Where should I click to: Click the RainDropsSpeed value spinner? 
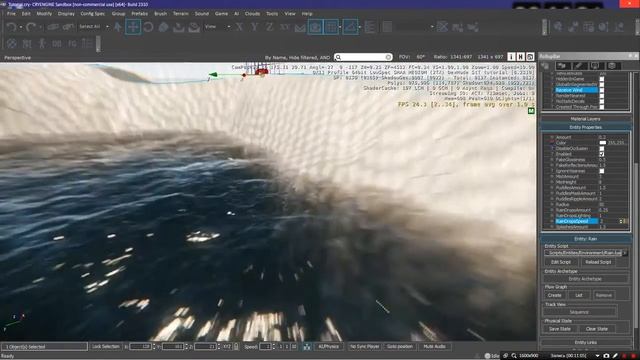[621, 221]
